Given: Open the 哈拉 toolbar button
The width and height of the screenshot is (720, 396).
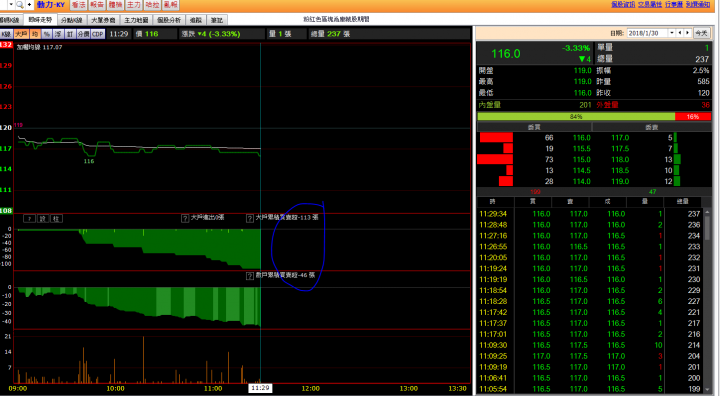Looking at the screenshot, I should coord(152,5).
